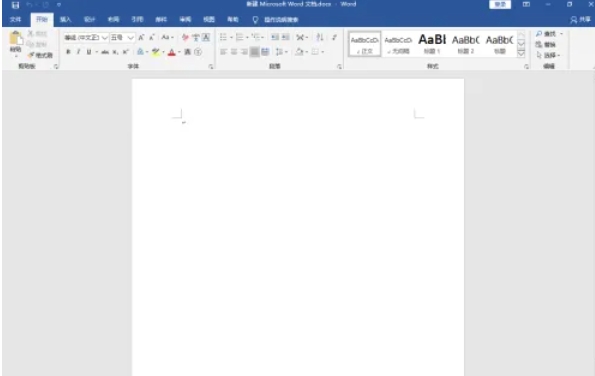
Task: Switch to the Review (审阅) tab
Action: pyautogui.click(x=185, y=19)
